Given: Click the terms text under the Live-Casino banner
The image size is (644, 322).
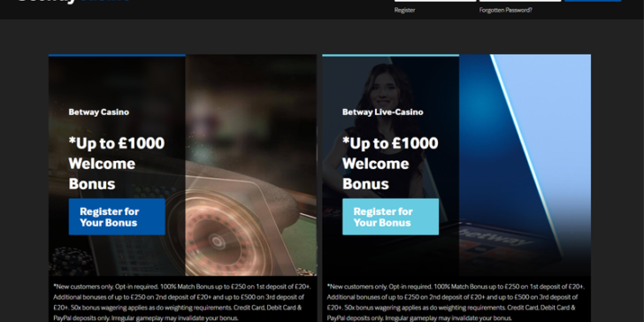Looking at the screenshot, I should pyautogui.click(x=456, y=303).
